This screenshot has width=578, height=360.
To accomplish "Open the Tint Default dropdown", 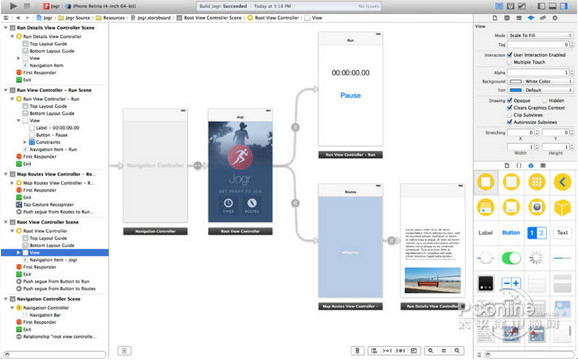I will (x=548, y=90).
